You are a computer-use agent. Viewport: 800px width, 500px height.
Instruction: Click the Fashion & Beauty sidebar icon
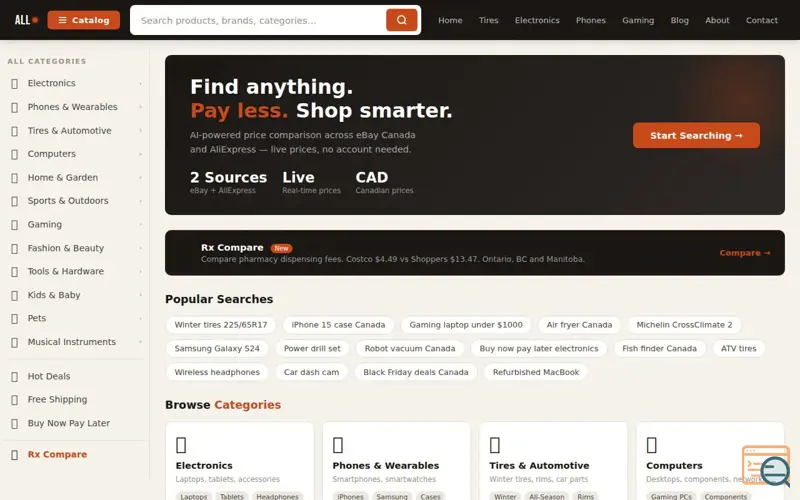[15, 248]
